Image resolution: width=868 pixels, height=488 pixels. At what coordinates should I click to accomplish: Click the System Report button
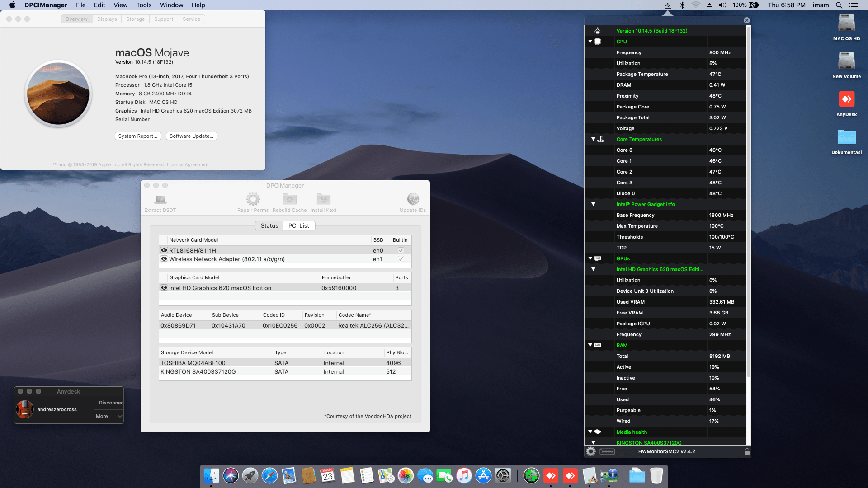pos(138,136)
